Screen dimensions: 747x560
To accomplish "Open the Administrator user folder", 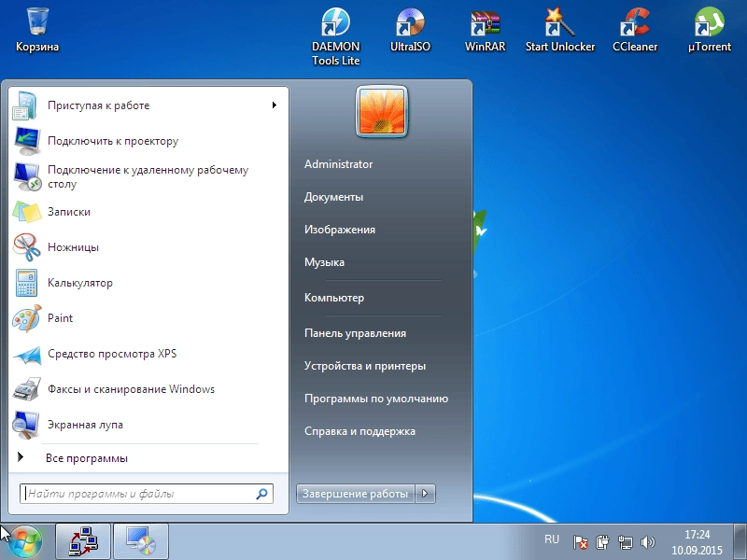I will [x=339, y=164].
